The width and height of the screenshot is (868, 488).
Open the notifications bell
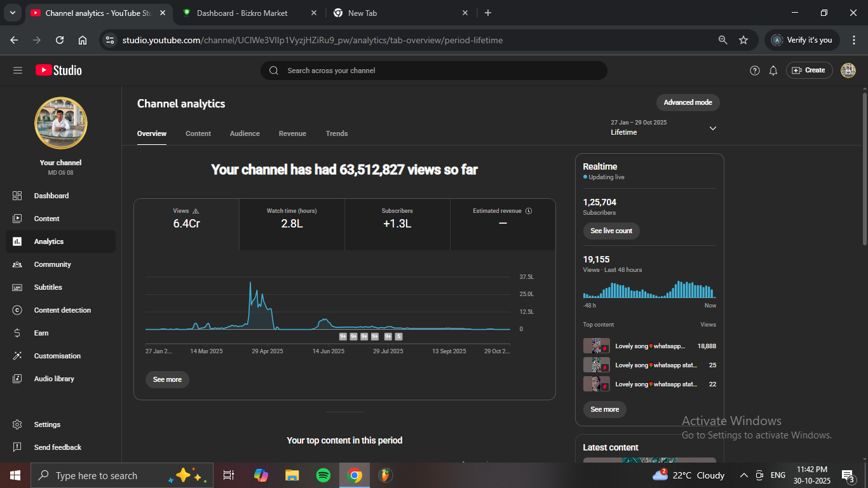point(773,71)
